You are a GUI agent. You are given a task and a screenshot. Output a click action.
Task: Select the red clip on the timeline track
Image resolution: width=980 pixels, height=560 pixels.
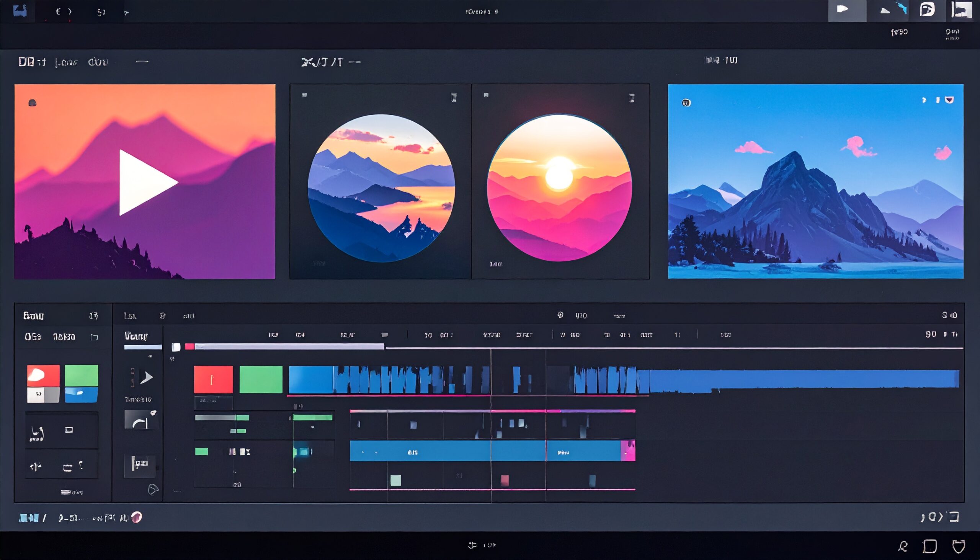coord(213,380)
